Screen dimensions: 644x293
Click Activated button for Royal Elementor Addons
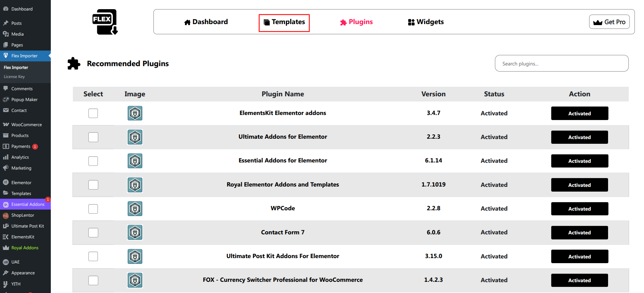pos(580,185)
